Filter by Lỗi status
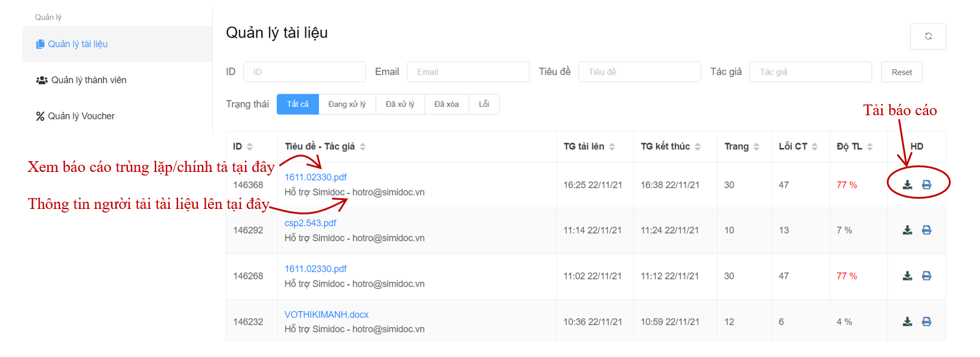980x357 pixels. [484, 104]
